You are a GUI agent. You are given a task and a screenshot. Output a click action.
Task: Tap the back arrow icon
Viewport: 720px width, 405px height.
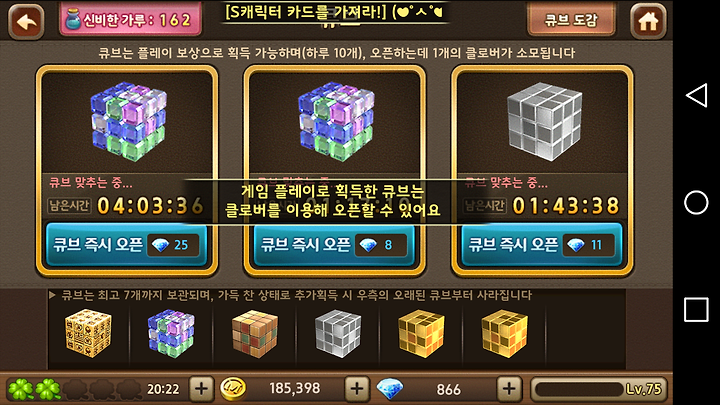click(x=26, y=21)
